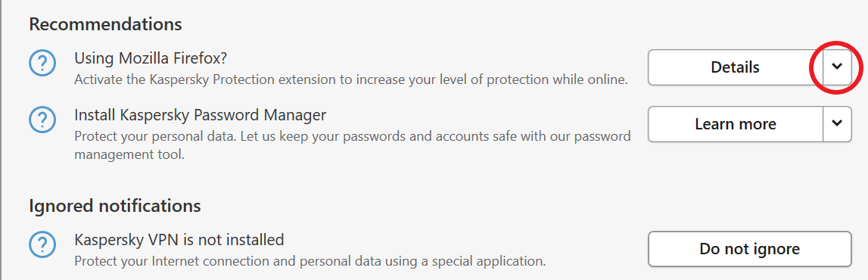Select the Using Mozilla Firefox? title
868x280 pixels.
151,58
